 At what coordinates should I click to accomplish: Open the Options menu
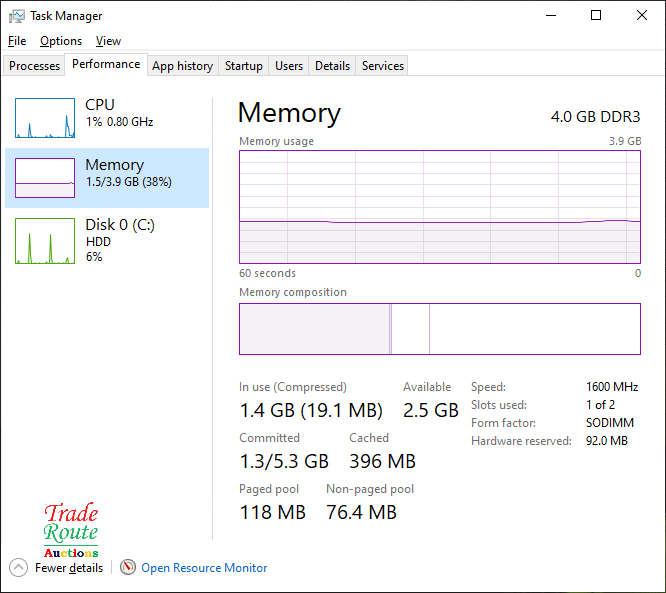[x=61, y=41]
